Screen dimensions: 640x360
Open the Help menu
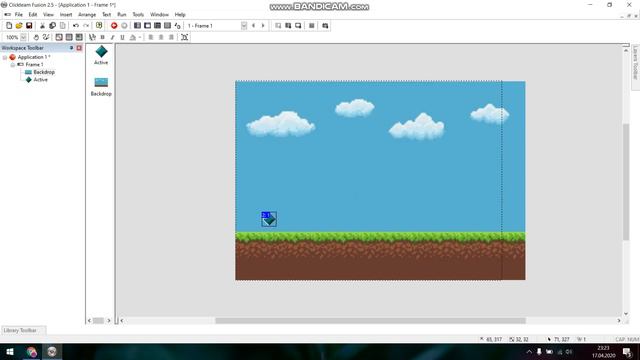tap(180, 14)
